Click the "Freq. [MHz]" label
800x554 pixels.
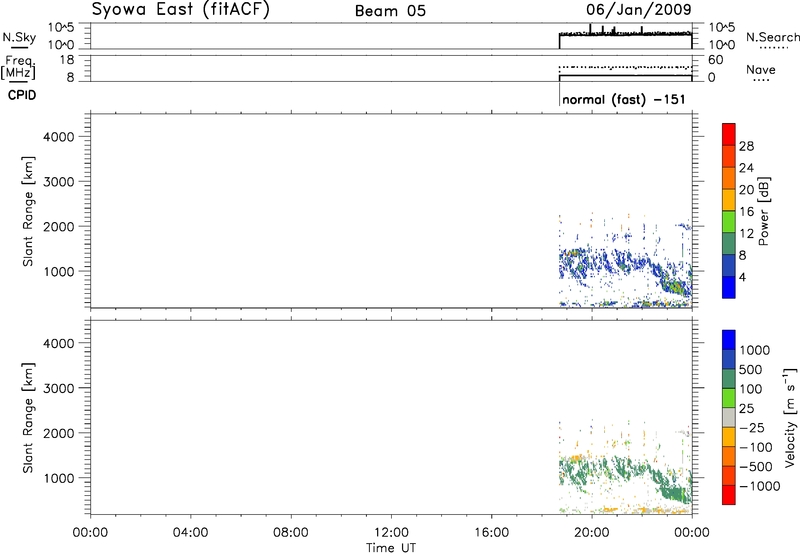pos(18,67)
